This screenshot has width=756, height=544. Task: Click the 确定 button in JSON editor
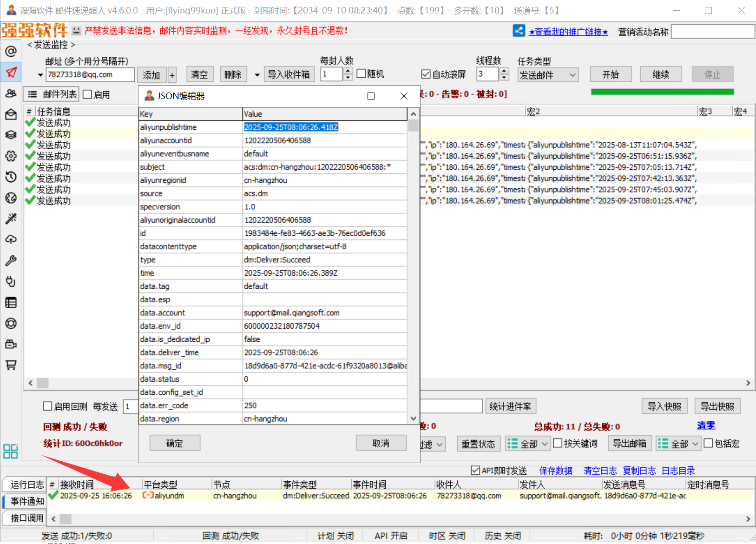pos(175,443)
